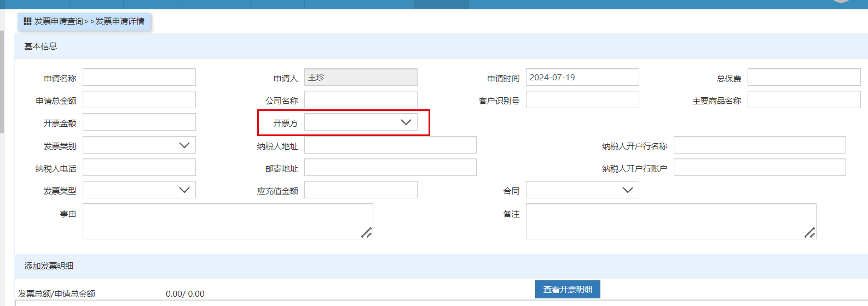Open the 开票方 dropdown
The image size is (868, 306).
coord(361,122)
